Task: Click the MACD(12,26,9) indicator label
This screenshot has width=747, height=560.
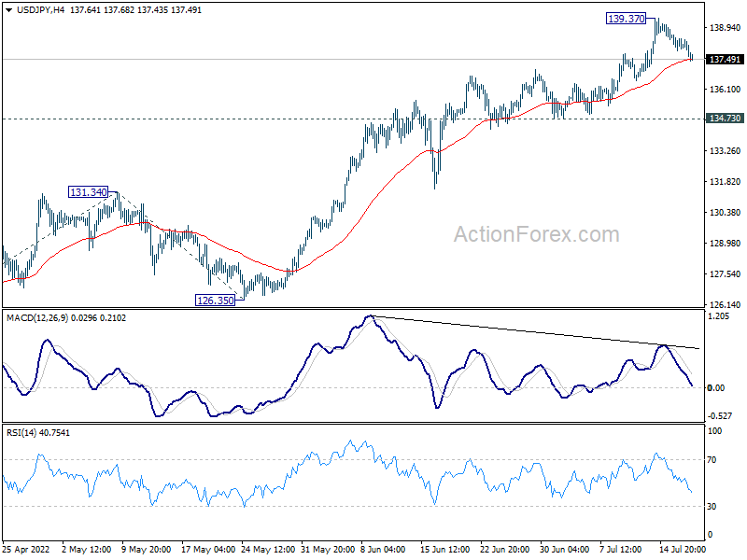Action: pos(37,317)
